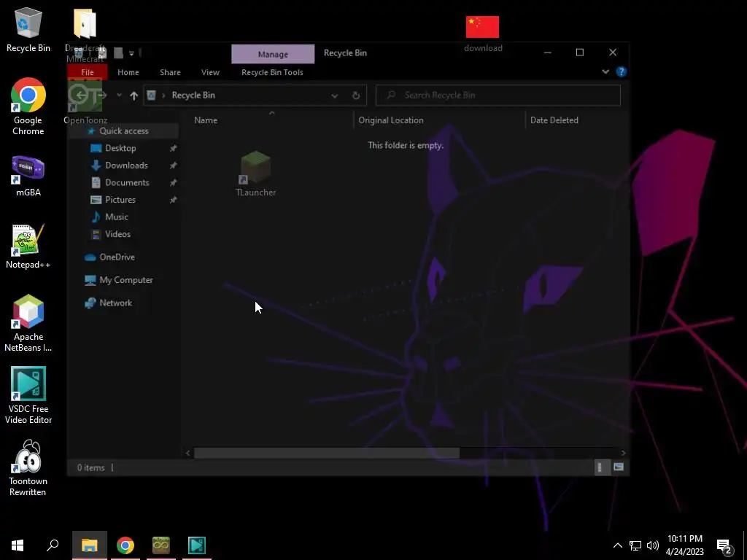Launch Google Chrome from the desktop
This screenshot has width=747, height=560.
point(28,106)
